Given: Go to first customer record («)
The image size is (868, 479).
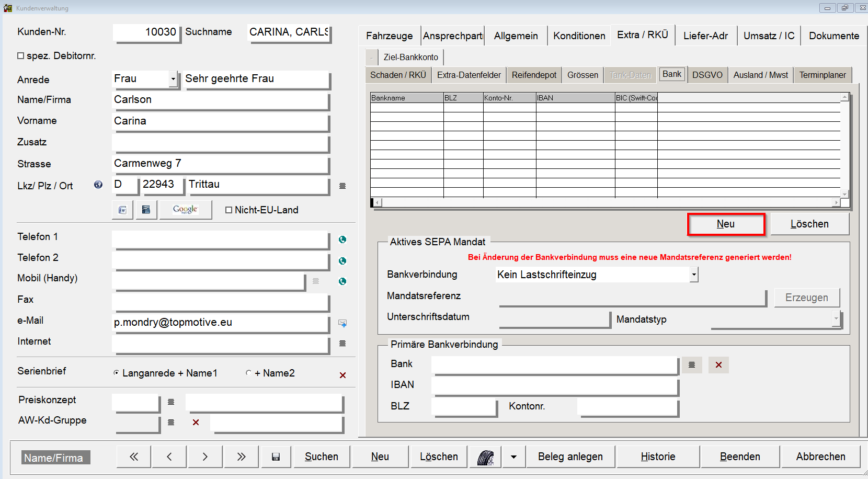Looking at the screenshot, I should click(x=134, y=457).
